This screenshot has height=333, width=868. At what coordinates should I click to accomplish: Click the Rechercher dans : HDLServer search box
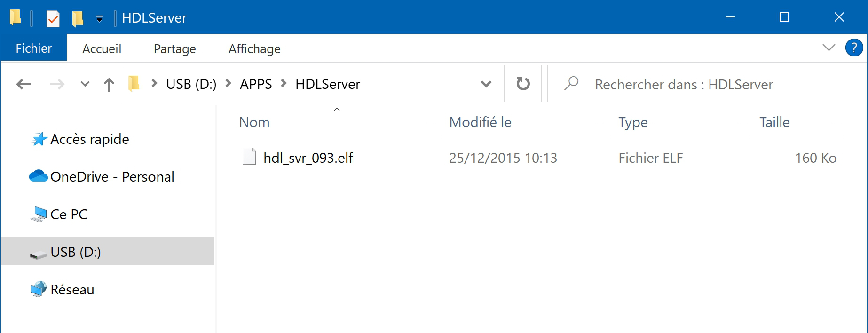click(x=704, y=84)
